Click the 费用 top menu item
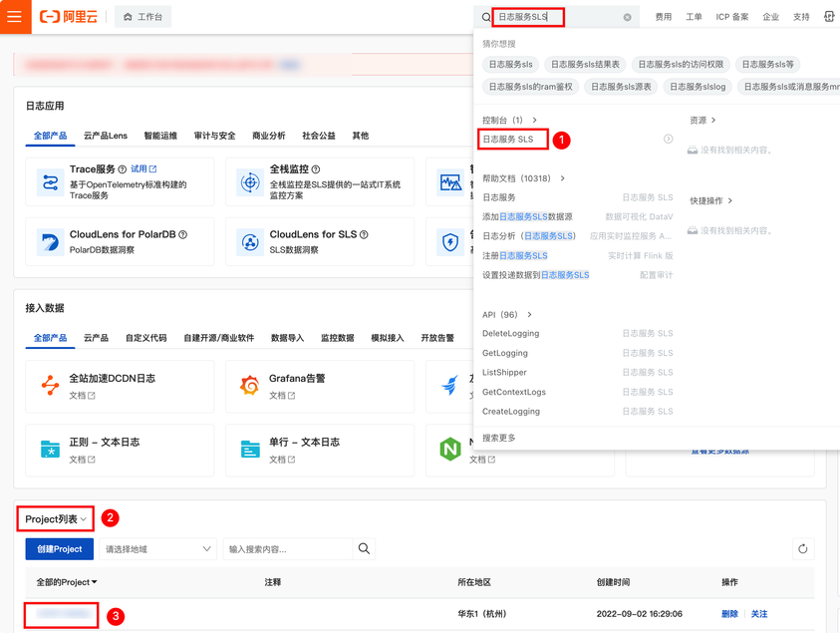The width and height of the screenshot is (840, 633). coord(664,17)
